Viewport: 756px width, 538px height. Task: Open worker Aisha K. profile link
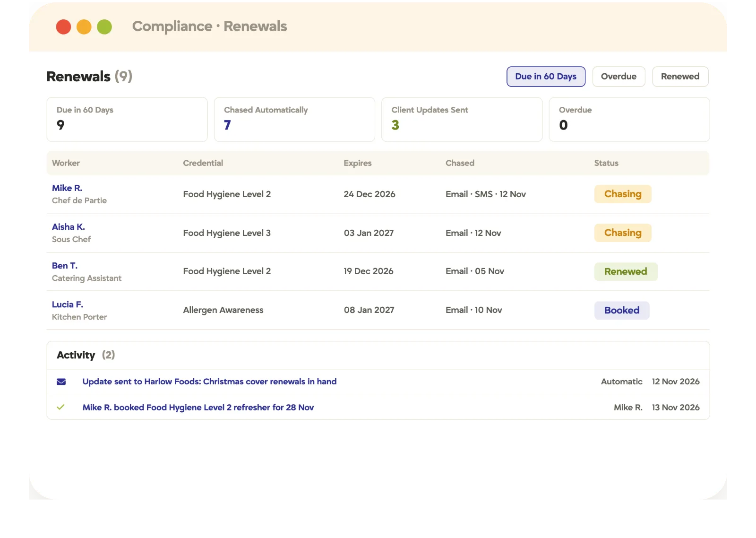[69, 227]
